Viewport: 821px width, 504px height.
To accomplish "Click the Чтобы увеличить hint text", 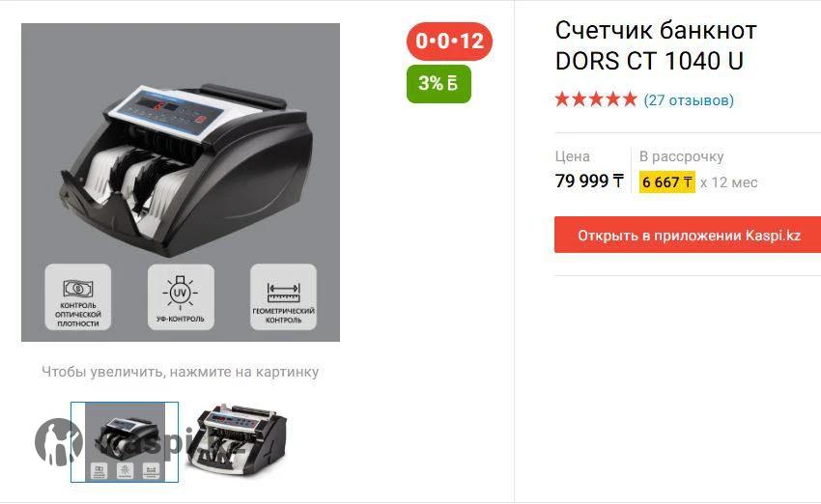I will [180, 372].
